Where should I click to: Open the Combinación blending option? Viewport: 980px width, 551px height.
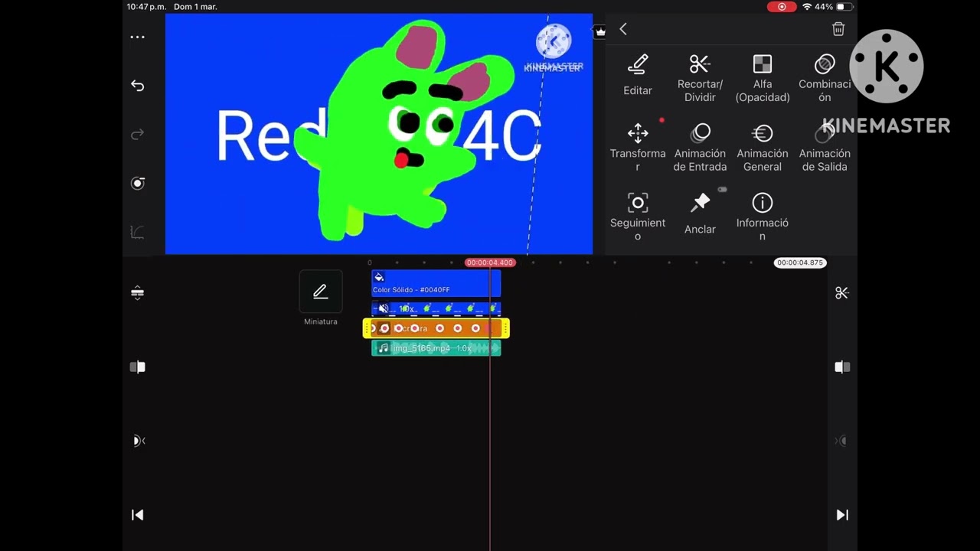[825, 77]
